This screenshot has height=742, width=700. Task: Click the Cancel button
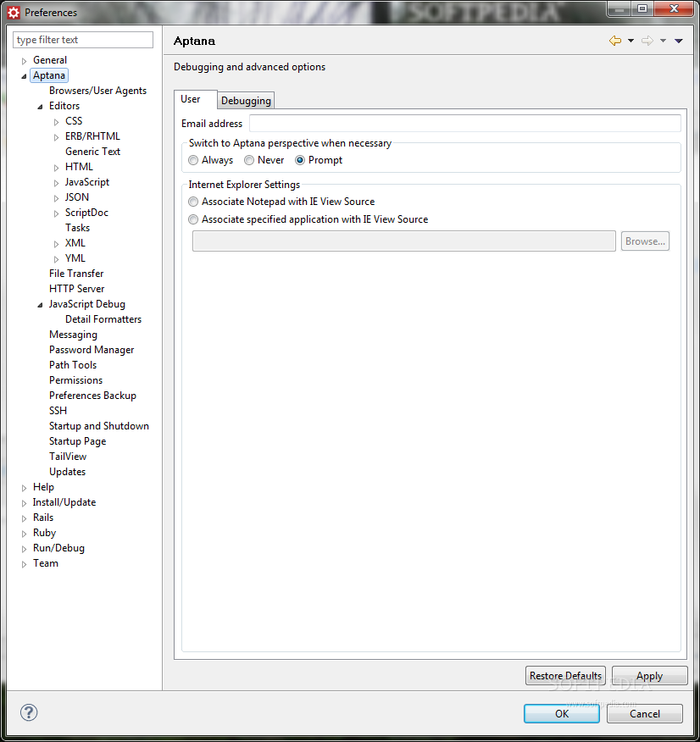(644, 713)
